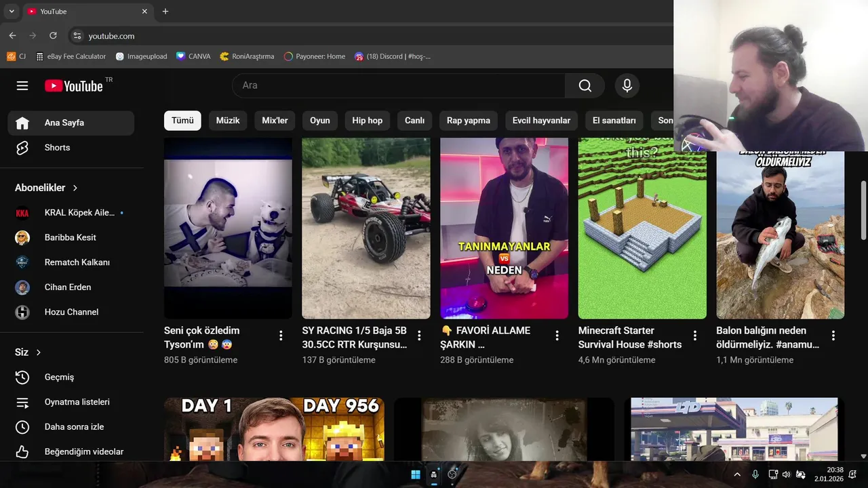Viewport: 868px width, 488px height.
Task: Select the Canlı filter chip
Action: pyautogui.click(x=414, y=121)
